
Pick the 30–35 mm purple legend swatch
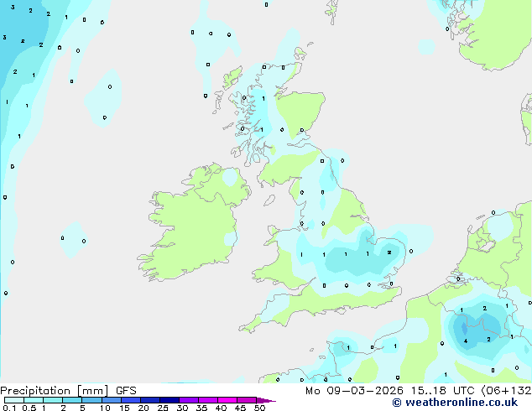coord(189,400)
